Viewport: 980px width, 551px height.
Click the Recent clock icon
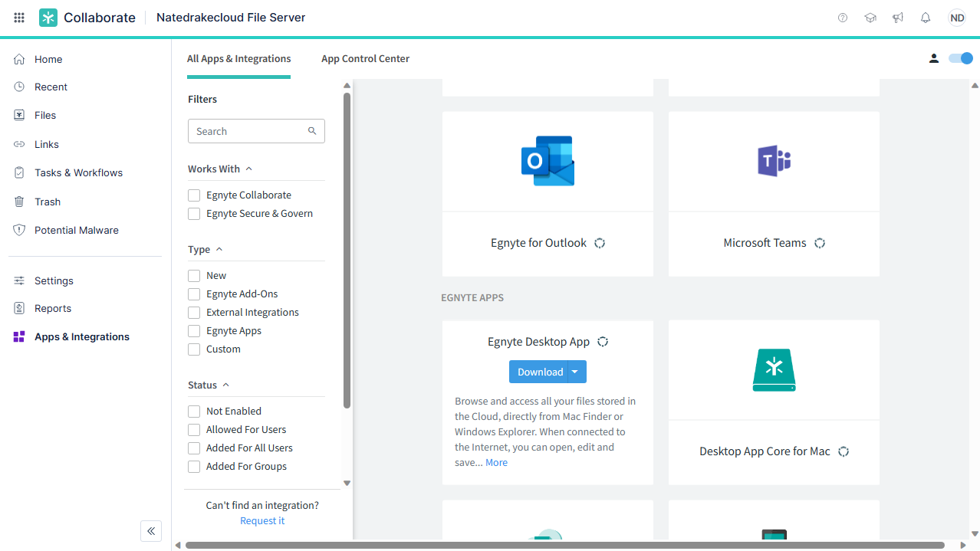pyautogui.click(x=19, y=87)
